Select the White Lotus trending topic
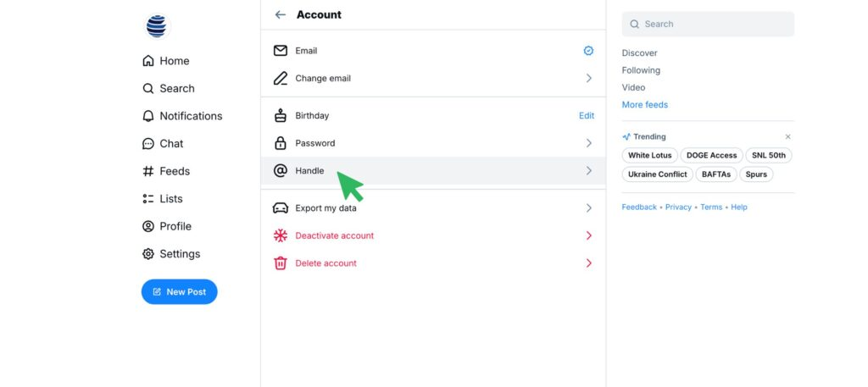 649,156
